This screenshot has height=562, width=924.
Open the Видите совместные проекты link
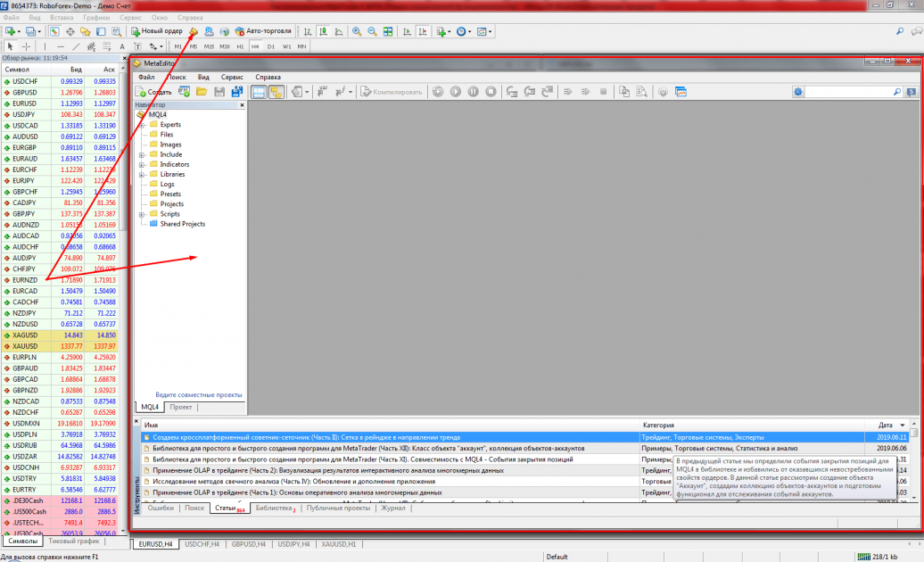coord(198,394)
